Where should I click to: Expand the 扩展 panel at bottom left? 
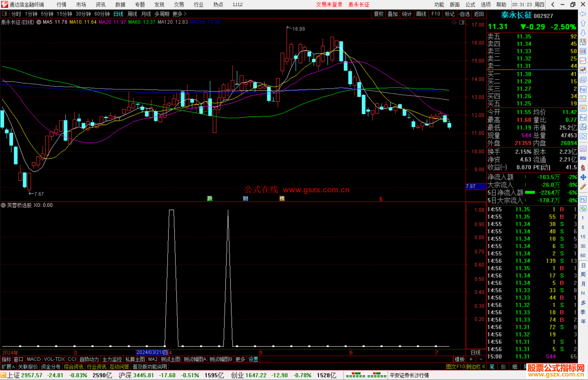click(8, 367)
